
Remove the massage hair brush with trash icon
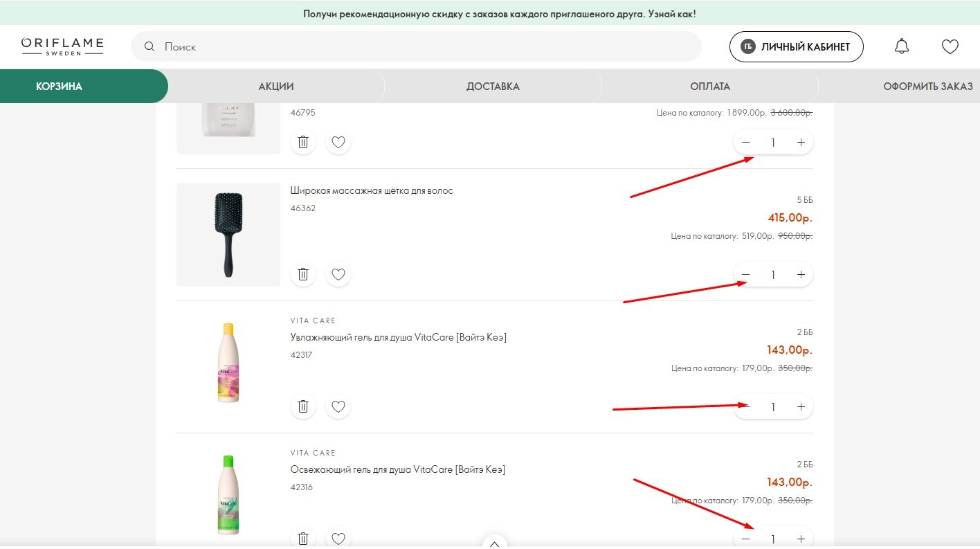(x=303, y=274)
